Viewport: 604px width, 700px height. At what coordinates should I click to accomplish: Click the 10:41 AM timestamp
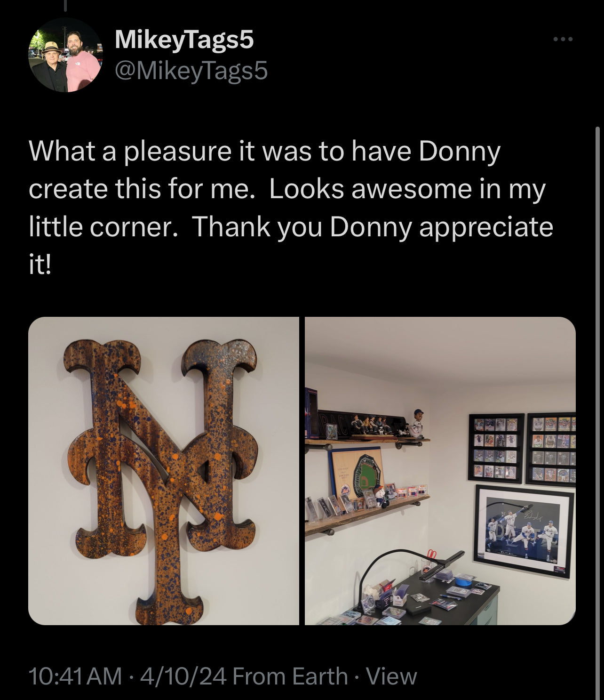coord(75,676)
